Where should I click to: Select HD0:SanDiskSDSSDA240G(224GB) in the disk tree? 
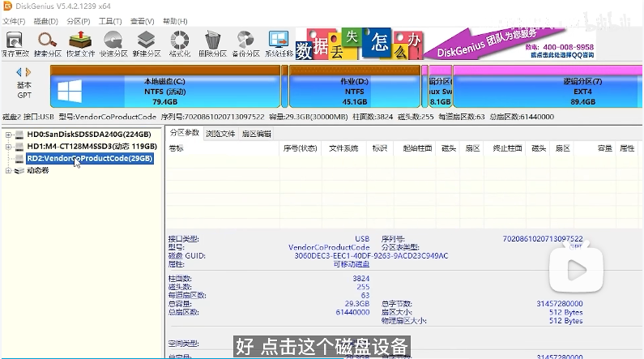point(89,135)
